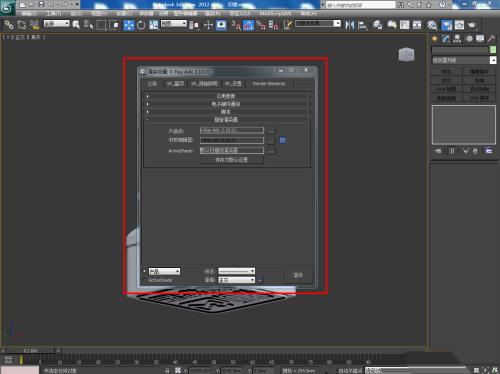Open the reference coordinate system dropdown
500x374 pixels.
pos(174,24)
